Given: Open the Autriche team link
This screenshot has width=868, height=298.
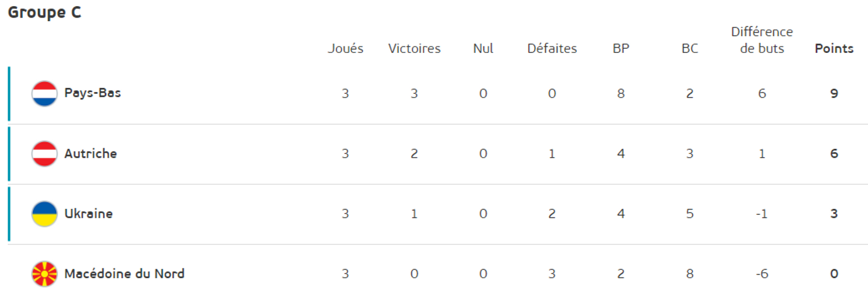Looking at the screenshot, I should 90,154.
